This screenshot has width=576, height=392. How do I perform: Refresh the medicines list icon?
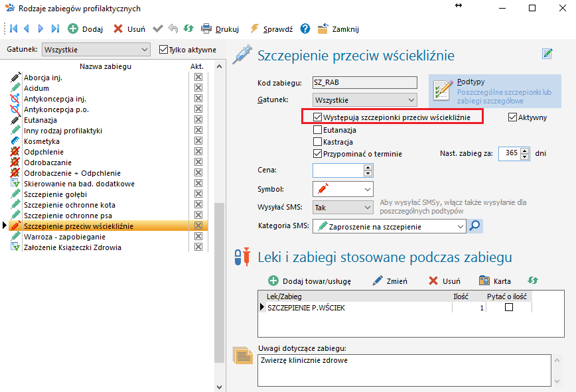(x=533, y=281)
